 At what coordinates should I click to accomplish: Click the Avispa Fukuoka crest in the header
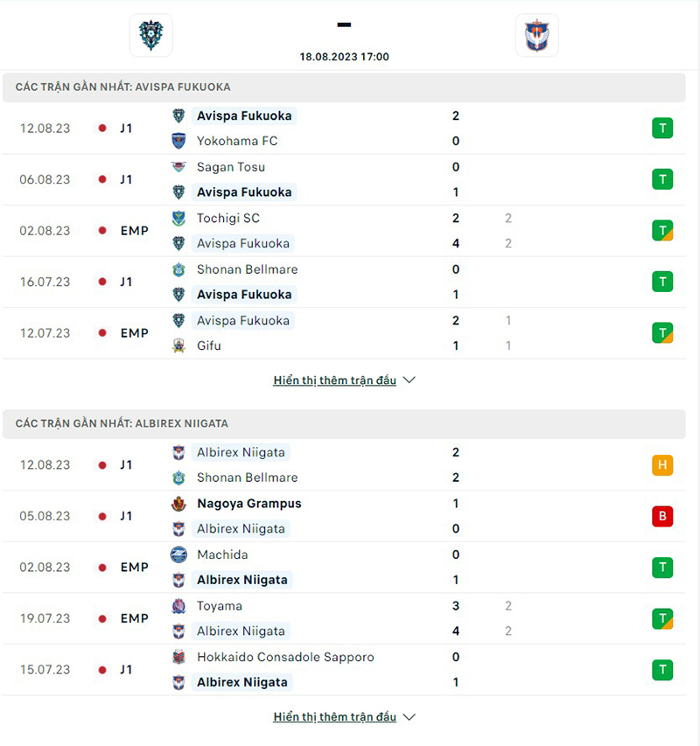click(x=150, y=35)
